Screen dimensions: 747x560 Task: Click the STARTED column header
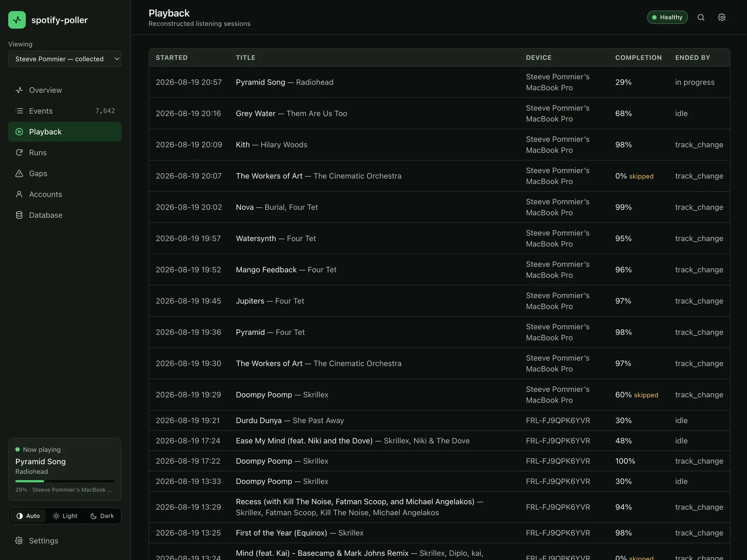[172, 57]
